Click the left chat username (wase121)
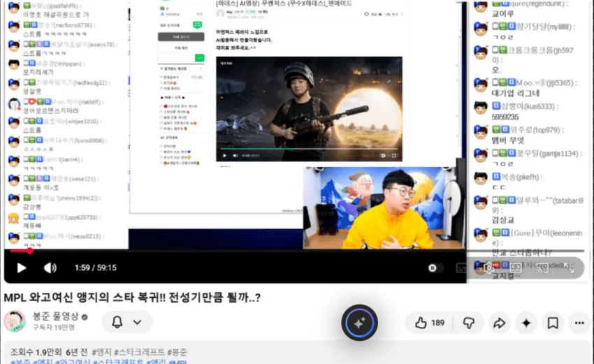 (x=82, y=179)
